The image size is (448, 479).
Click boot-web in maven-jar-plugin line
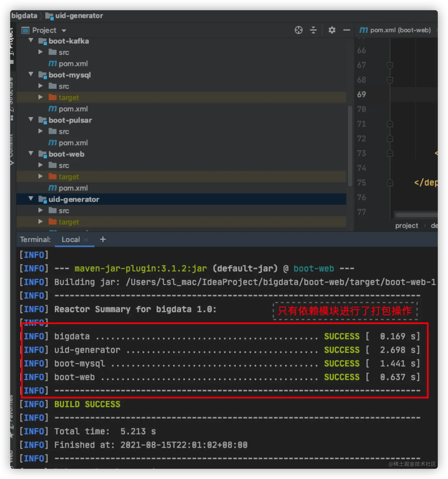coord(313,268)
